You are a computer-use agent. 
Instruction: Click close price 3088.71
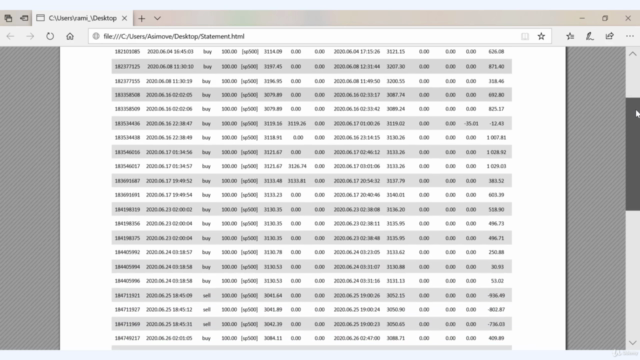point(396,338)
